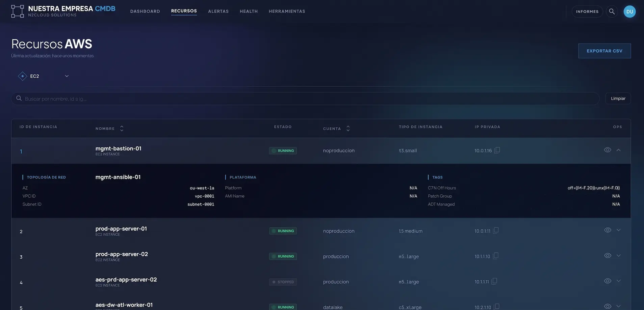Screen dimensions: 644x310
Task: Open the Herramientas tab
Action: click(x=287, y=11)
